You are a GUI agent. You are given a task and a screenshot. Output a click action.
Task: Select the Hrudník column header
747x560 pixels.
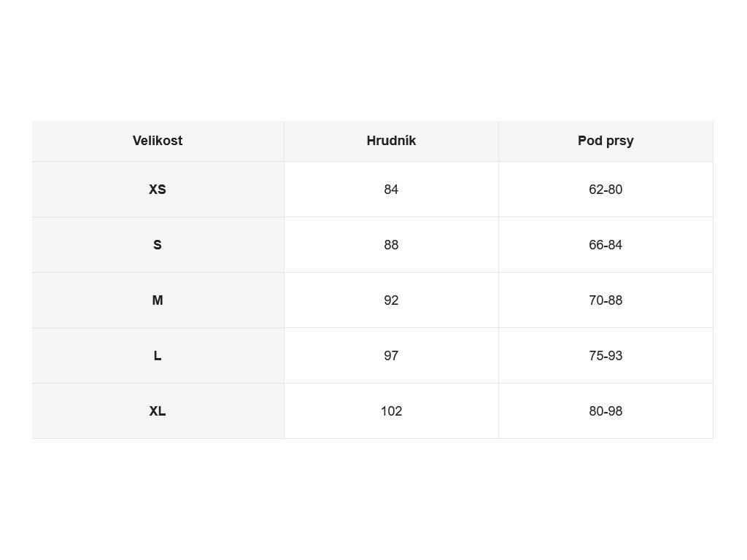pos(391,141)
